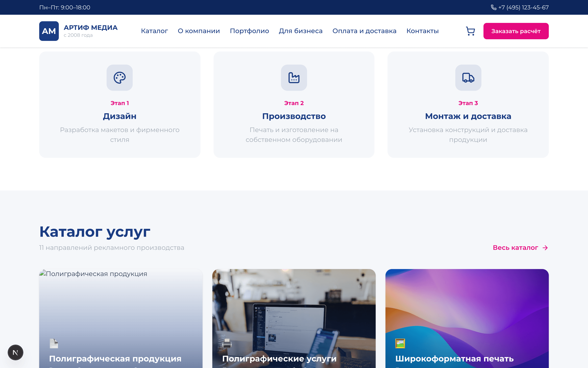588x368 pixels.
Task: Open the shopping cart icon
Action: point(470,31)
